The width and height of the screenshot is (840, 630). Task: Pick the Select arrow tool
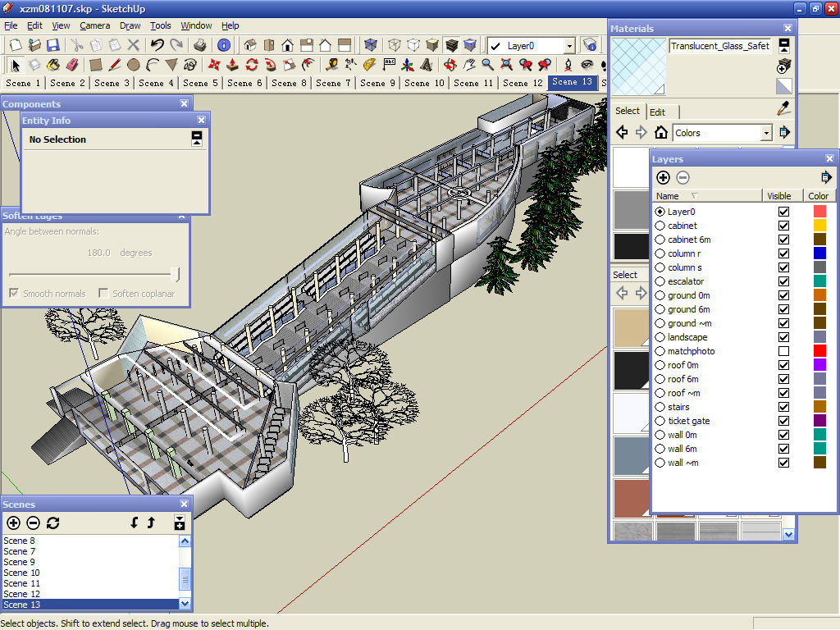15,66
